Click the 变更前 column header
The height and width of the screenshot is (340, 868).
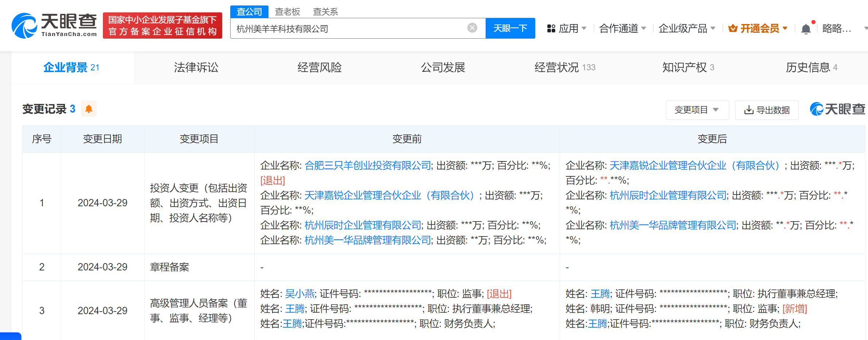(x=407, y=139)
